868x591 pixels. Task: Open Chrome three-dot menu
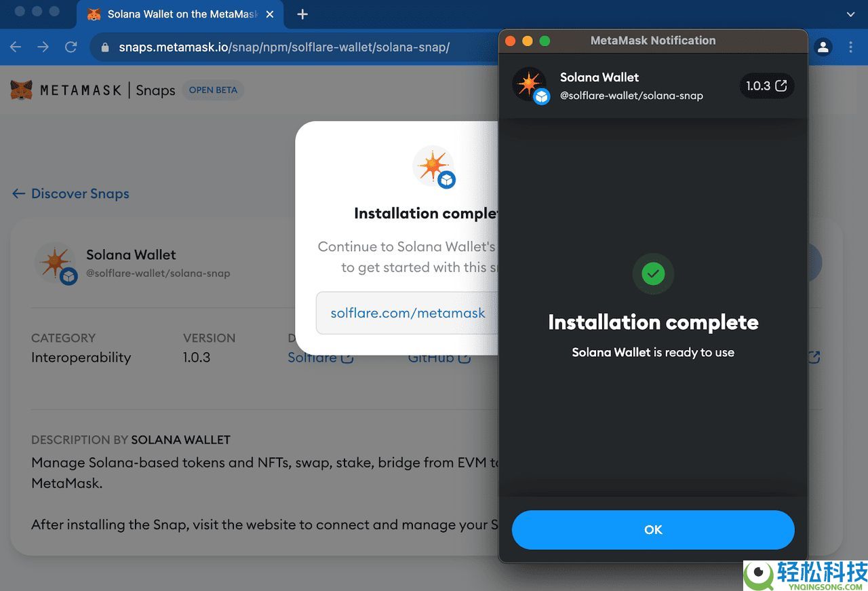tap(850, 47)
